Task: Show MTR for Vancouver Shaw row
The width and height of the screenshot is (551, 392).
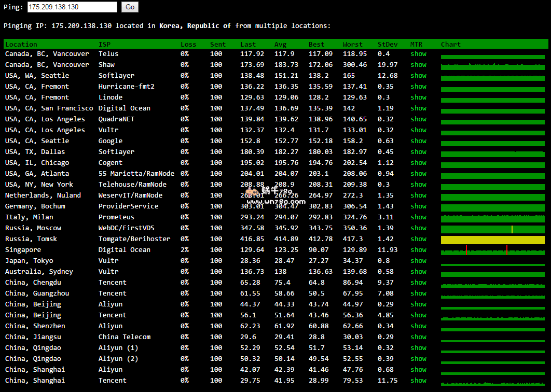Action: click(418, 65)
